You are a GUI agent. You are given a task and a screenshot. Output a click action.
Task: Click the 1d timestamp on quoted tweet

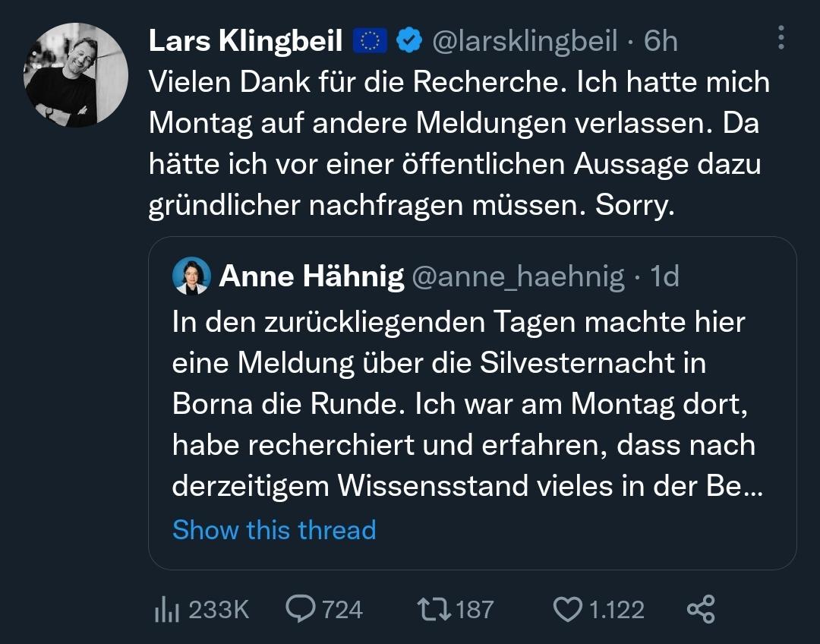point(664,277)
